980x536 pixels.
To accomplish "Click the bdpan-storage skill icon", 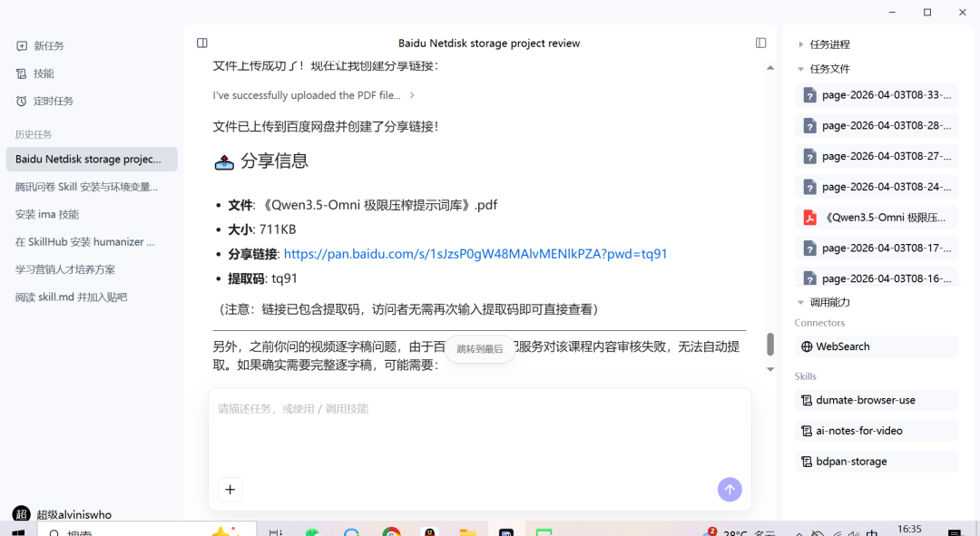I will 807,461.
